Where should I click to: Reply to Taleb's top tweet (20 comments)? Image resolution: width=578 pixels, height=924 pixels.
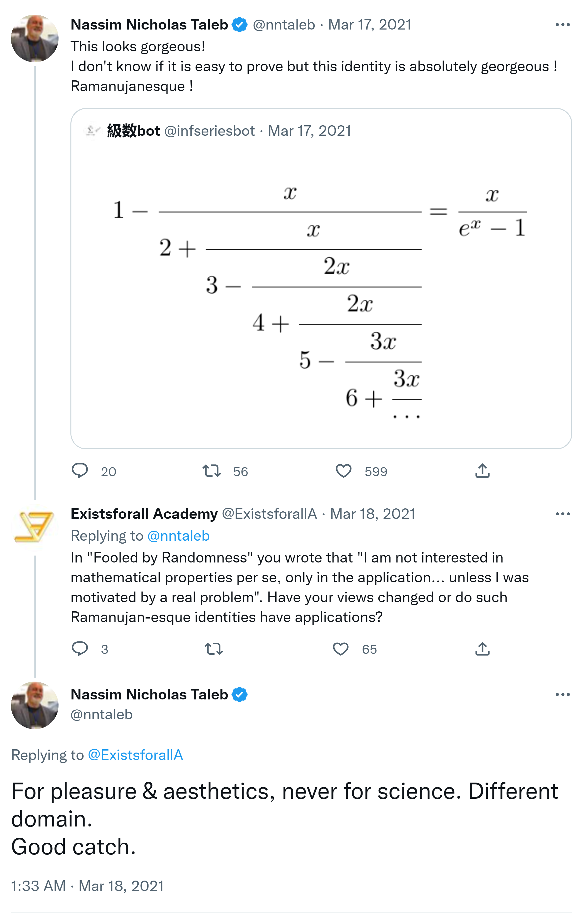click(80, 470)
